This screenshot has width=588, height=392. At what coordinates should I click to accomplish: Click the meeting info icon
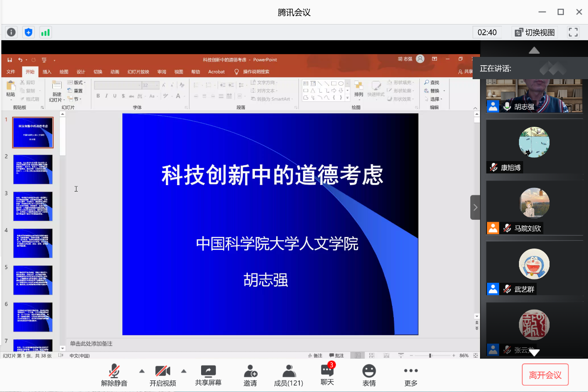coord(12,32)
